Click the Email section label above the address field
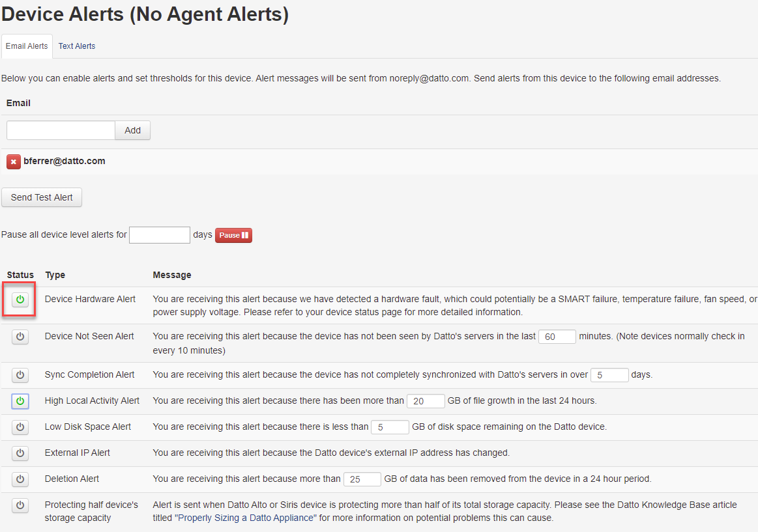 tap(18, 103)
